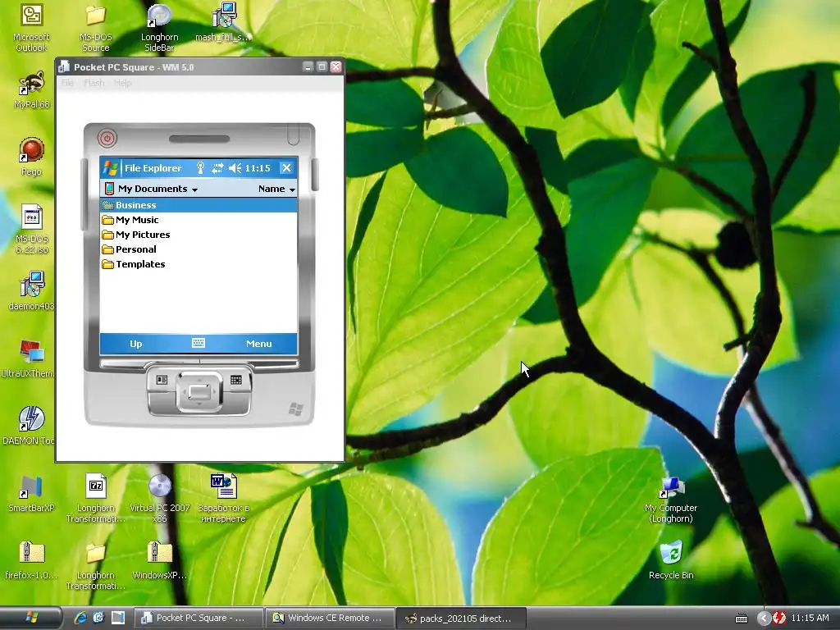Open the File menu in Pocket PC Square
Image resolution: width=840 pixels, height=630 pixels.
67,83
